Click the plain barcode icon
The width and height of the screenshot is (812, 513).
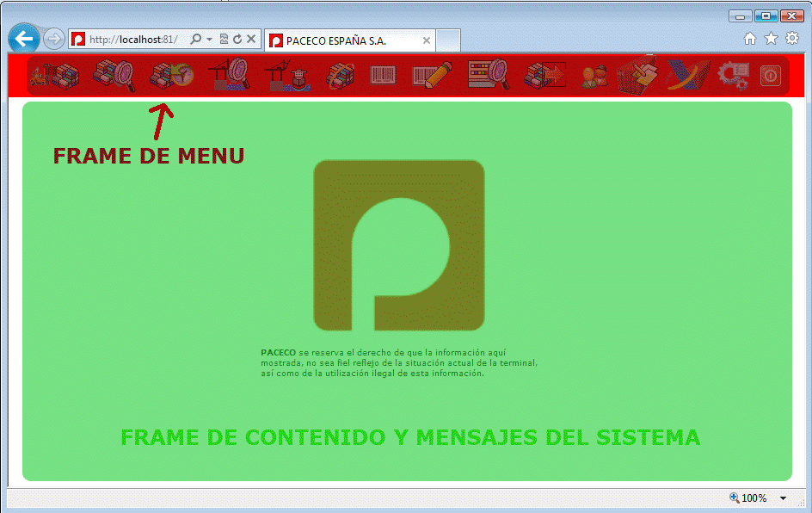tap(384, 75)
